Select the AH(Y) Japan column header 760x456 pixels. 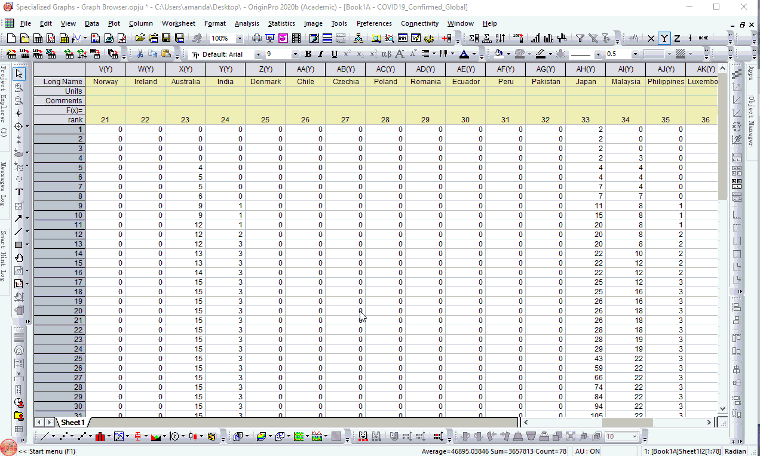[586, 69]
